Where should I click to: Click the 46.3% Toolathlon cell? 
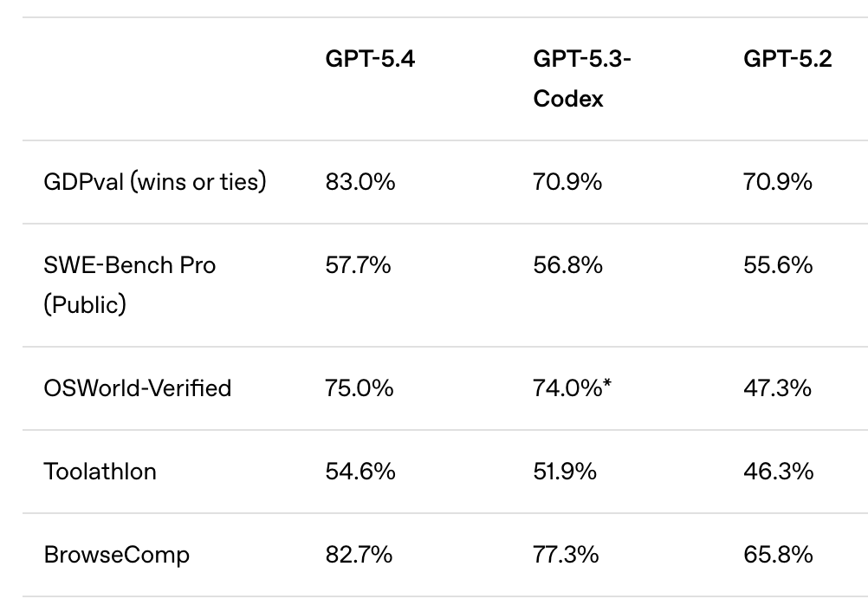(778, 471)
